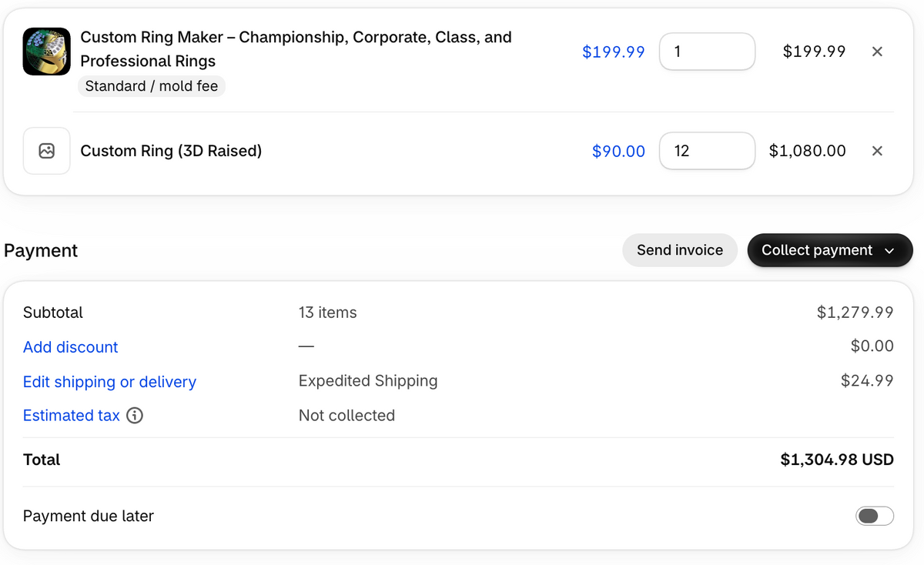Click the Standard / mold fee variant tag
The image size is (924, 565).
pos(152,86)
